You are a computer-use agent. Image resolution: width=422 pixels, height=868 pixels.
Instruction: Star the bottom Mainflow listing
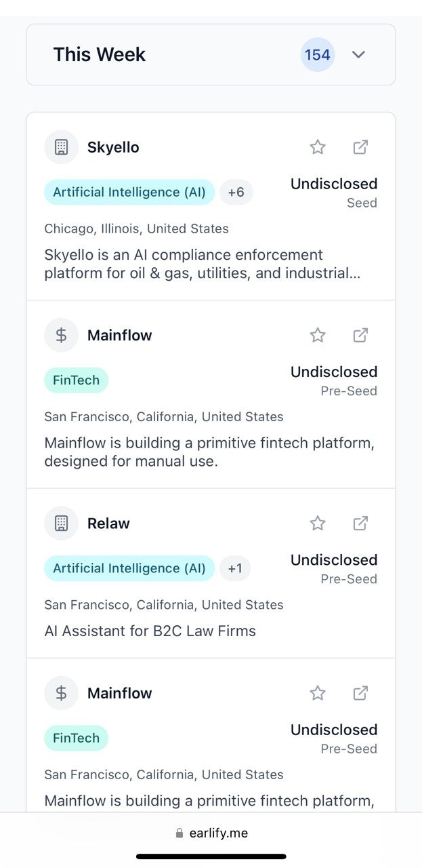[x=318, y=693]
